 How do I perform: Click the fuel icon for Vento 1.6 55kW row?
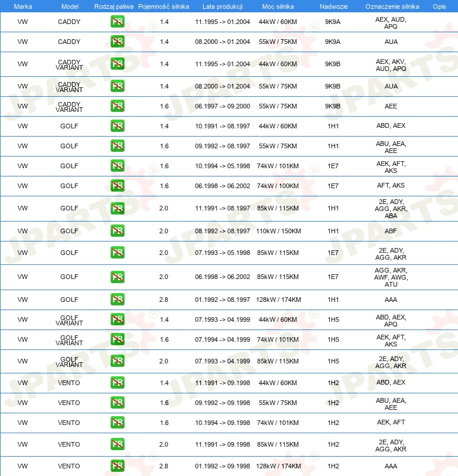[x=117, y=403]
